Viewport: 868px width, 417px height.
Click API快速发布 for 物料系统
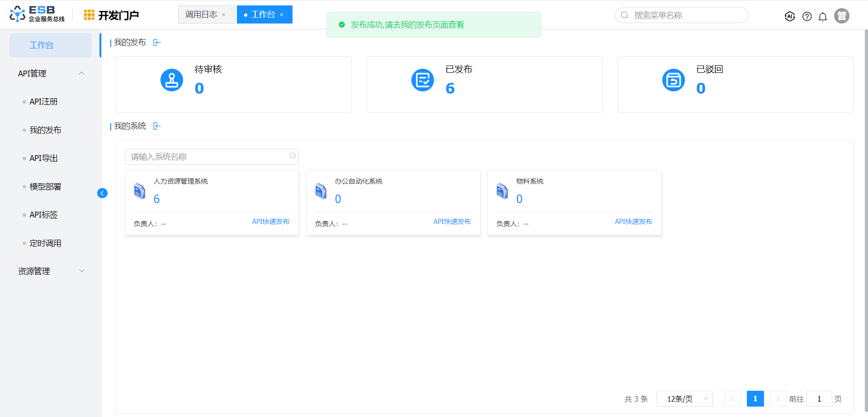(x=633, y=222)
